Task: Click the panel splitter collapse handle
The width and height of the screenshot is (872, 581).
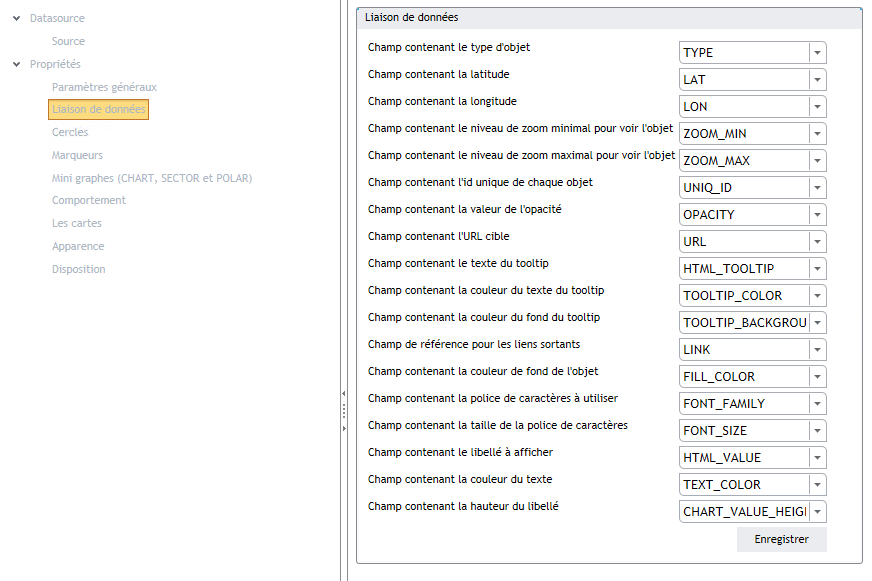Action: [x=344, y=394]
